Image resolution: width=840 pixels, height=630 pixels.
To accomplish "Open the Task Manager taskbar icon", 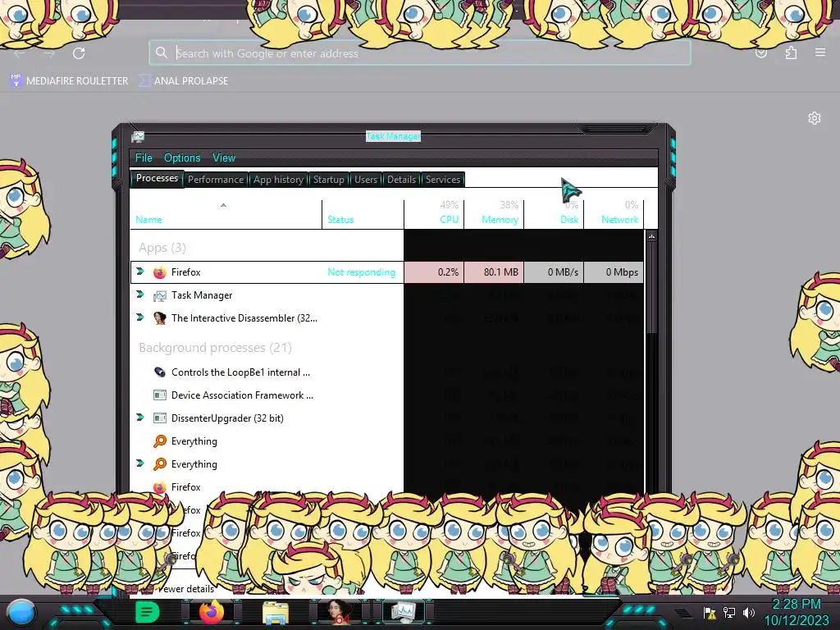I will (404, 612).
